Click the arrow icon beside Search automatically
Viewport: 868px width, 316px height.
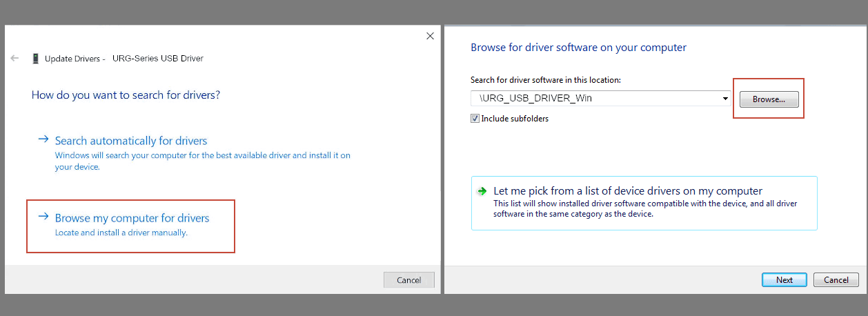click(x=43, y=140)
